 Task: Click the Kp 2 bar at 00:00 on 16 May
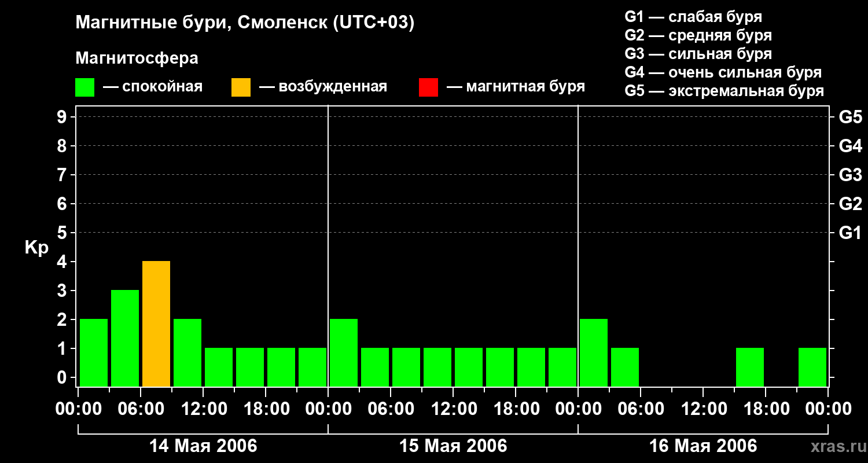click(x=594, y=352)
